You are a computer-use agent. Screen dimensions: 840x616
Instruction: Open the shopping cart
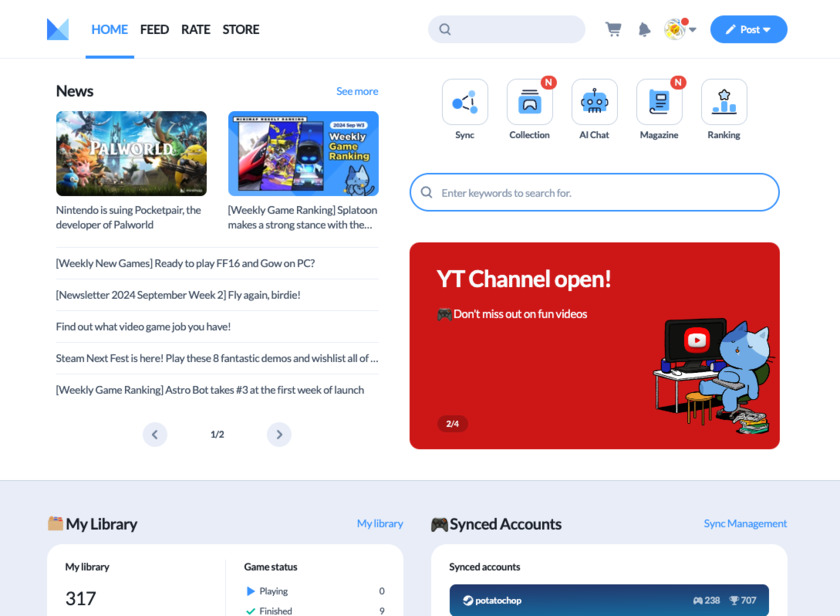[613, 29]
